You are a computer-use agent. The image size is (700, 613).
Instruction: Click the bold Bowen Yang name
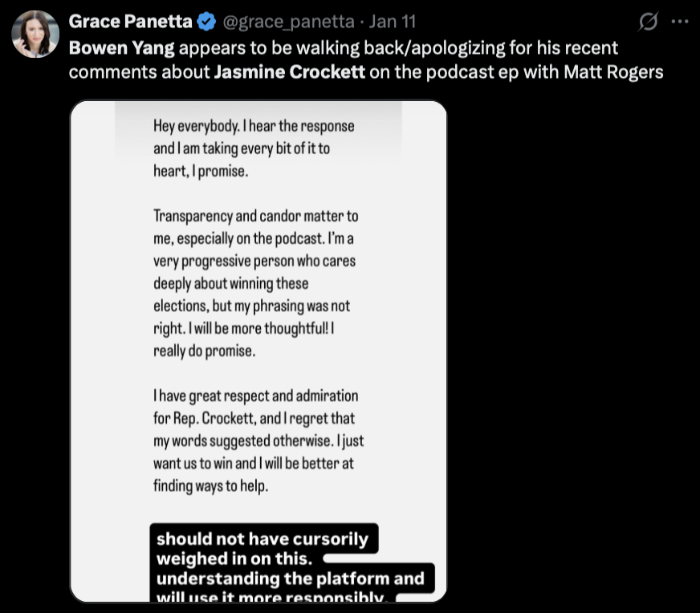(120, 47)
